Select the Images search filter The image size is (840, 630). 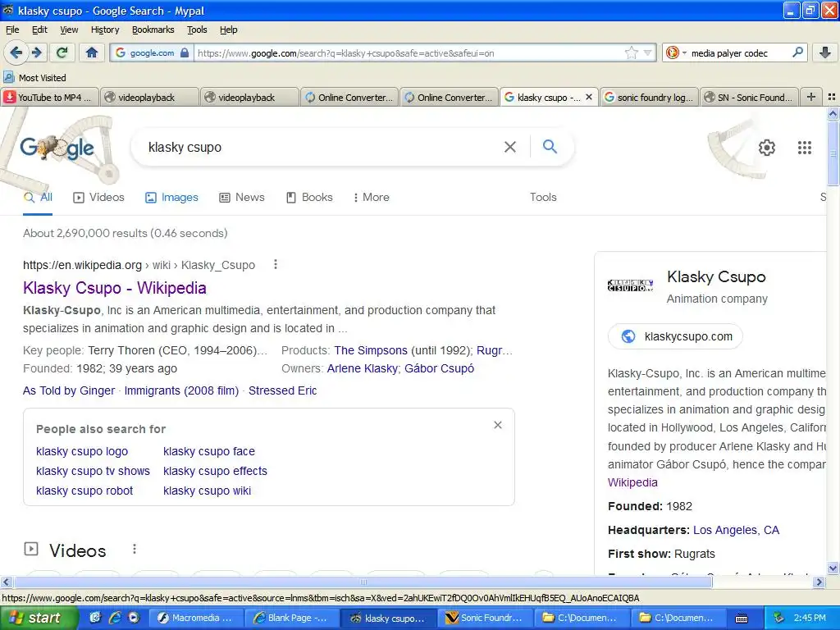tap(172, 197)
